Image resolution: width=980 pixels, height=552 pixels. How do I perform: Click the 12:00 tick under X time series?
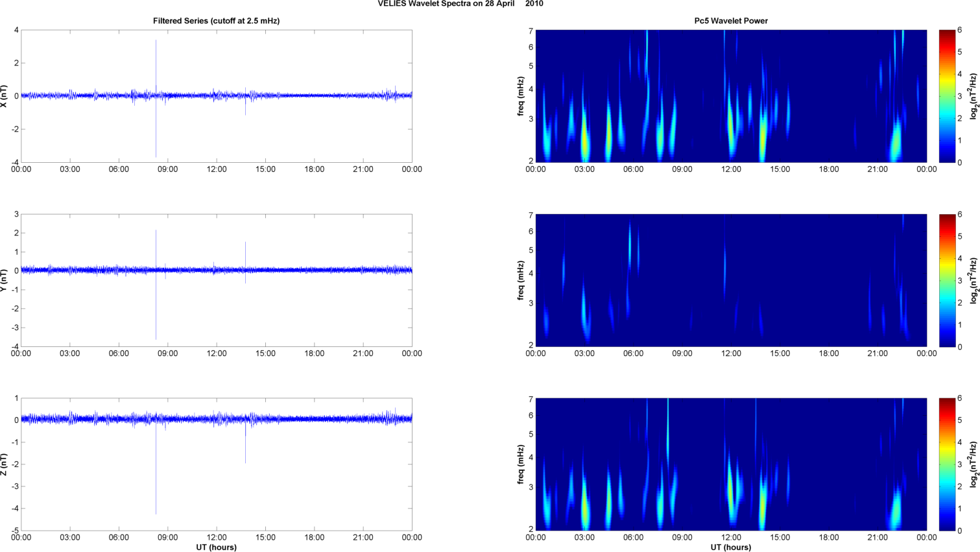pyautogui.click(x=217, y=169)
